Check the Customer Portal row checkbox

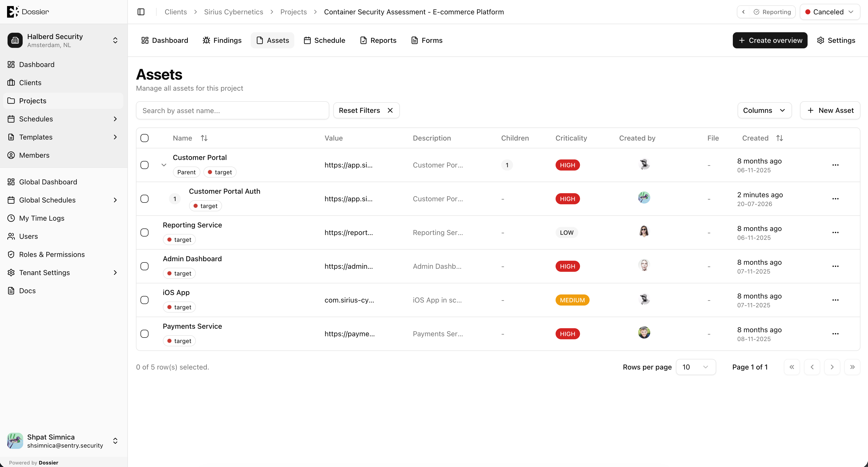[144, 165]
